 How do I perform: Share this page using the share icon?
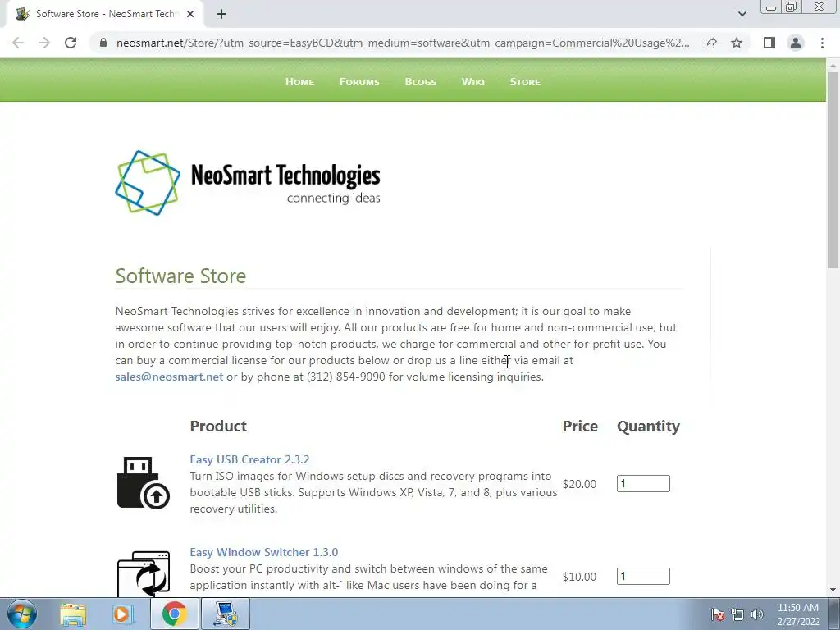pos(710,43)
